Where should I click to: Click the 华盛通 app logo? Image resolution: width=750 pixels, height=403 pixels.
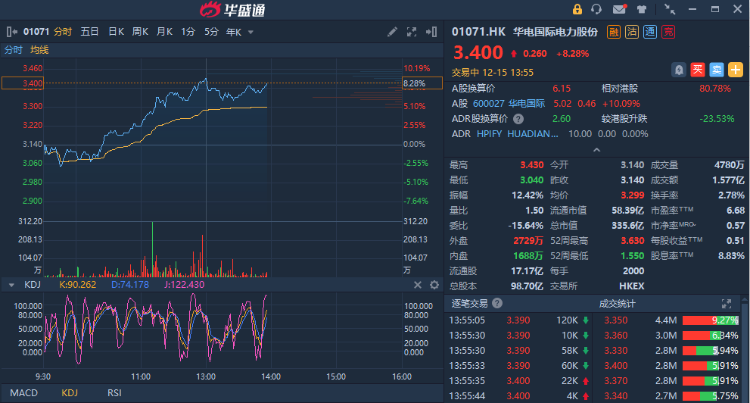coord(233,9)
